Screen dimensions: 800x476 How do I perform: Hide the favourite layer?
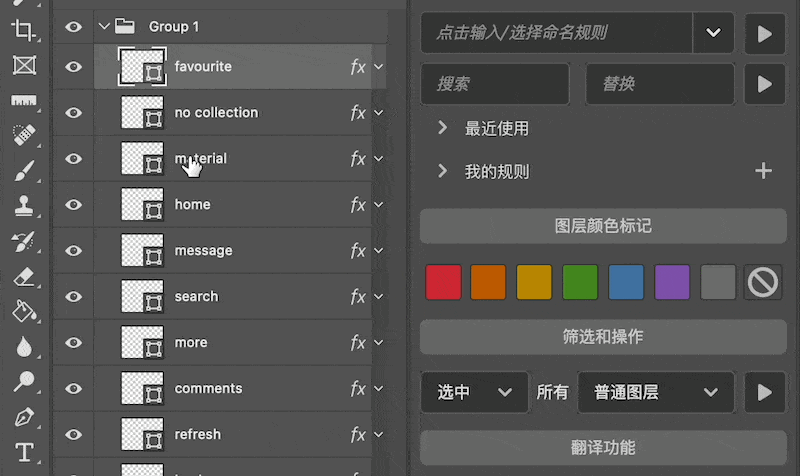(73, 67)
